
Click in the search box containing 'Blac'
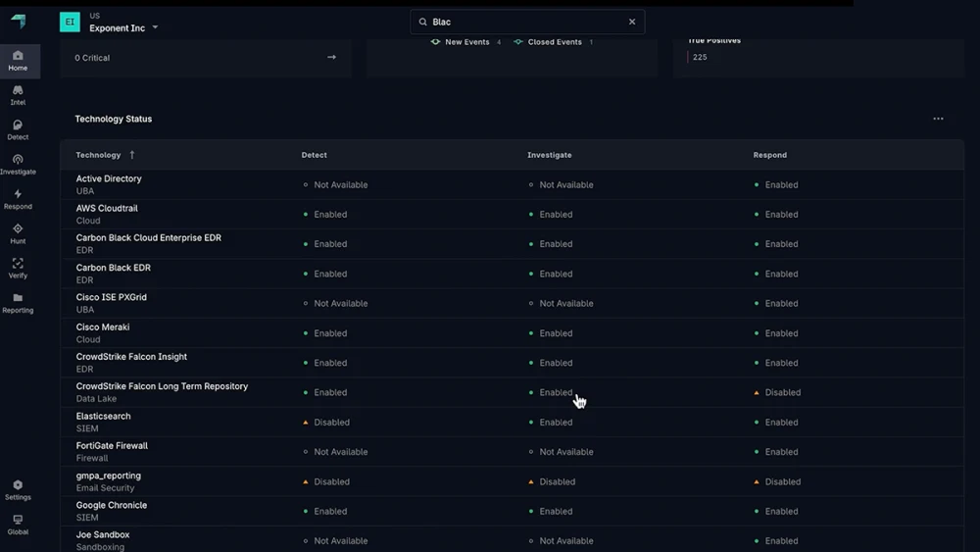point(527,22)
